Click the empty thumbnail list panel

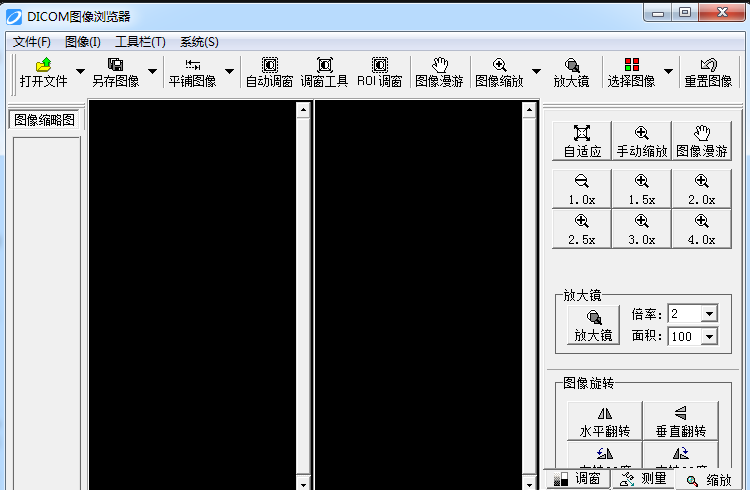(46, 313)
